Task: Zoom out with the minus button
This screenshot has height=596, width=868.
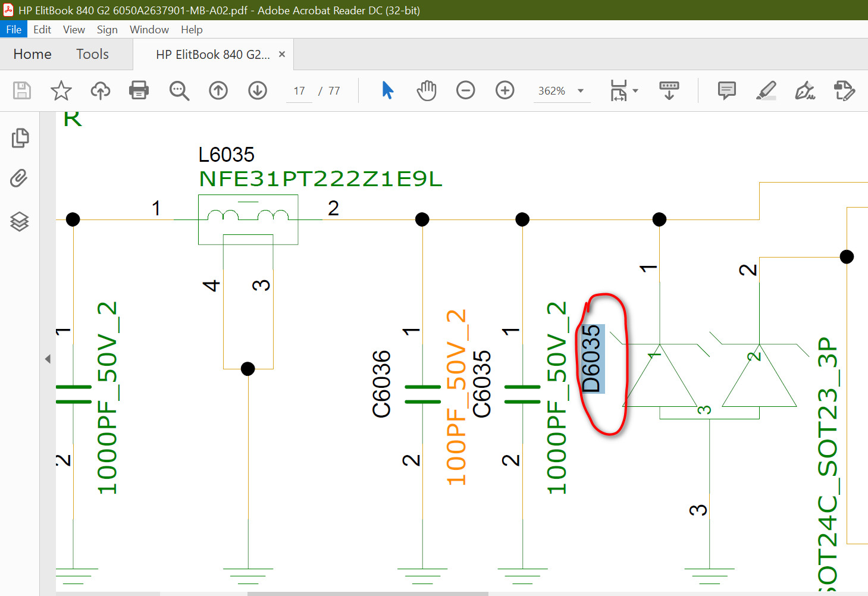Action: point(465,90)
